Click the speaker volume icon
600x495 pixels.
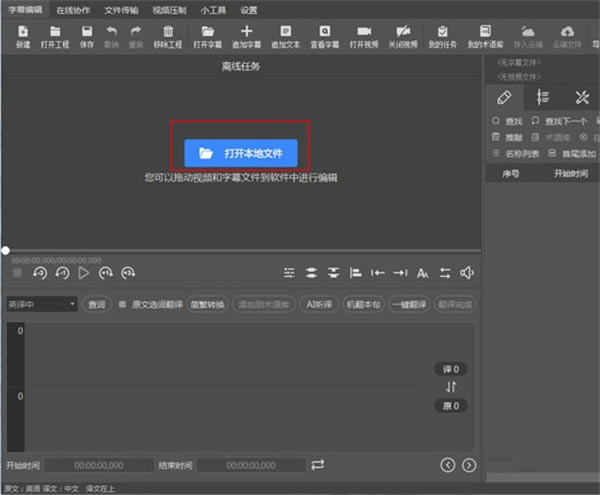467,273
